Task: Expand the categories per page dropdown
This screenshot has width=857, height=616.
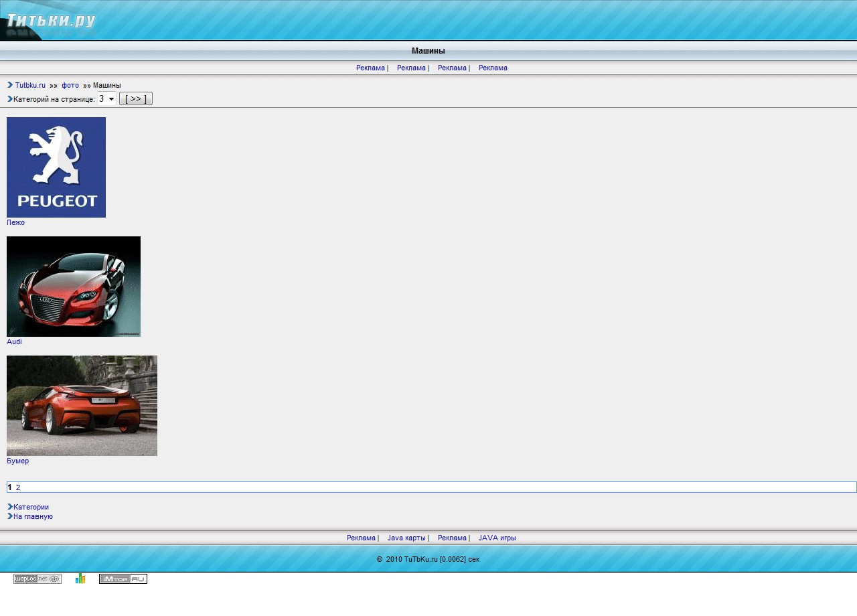Action: pyautogui.click(x=107, y=99)
